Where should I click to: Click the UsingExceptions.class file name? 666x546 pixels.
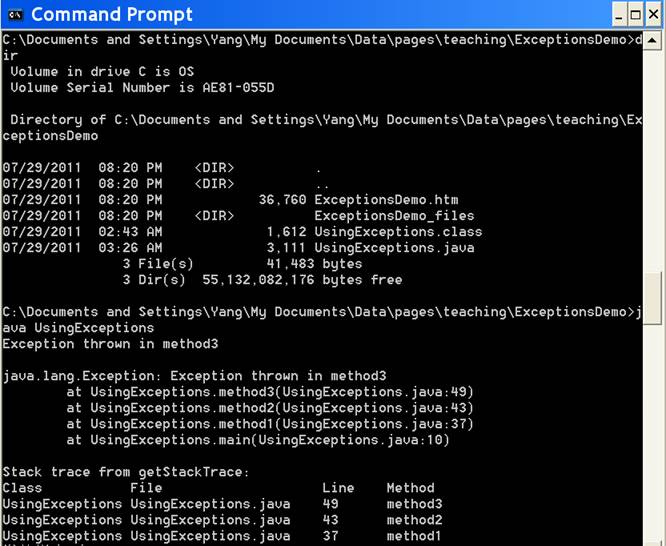(x=398, y=232)
